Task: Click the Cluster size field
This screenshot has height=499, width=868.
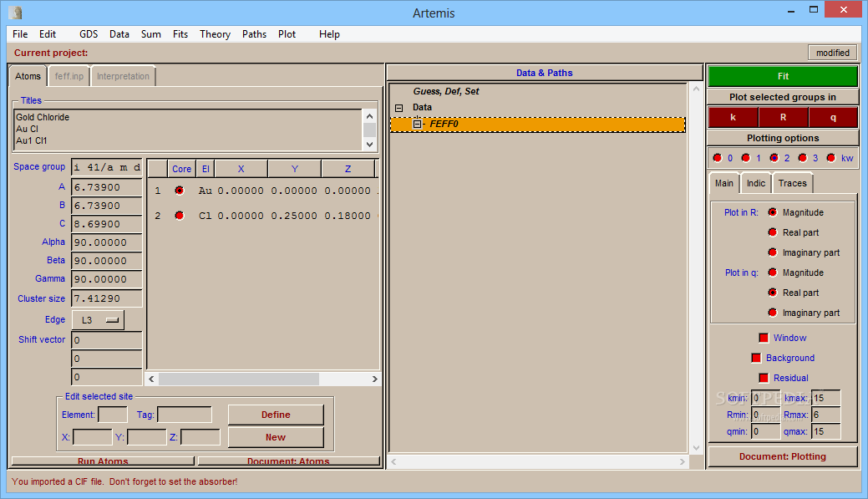Action: pyautogui.click(x=107, y=298)
